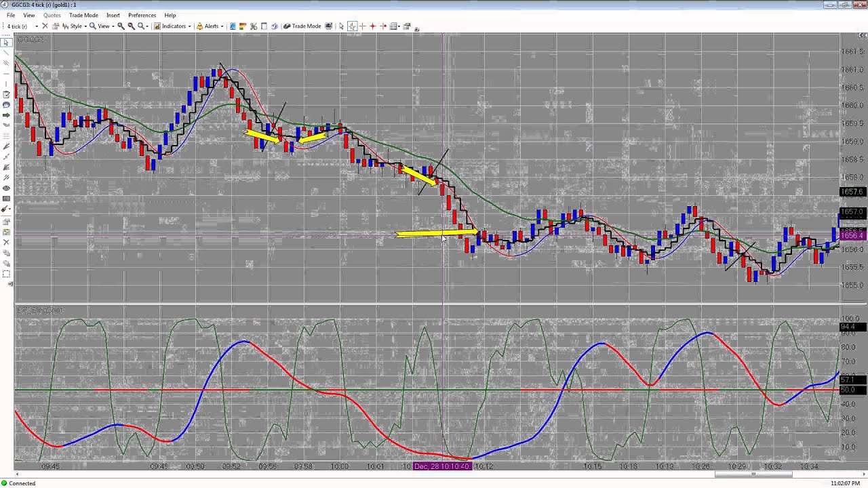Click the scissors tool icon in top toolbar
The height and width of the screenshot is (488, 868).
pyautogui.click(x=253, y=26)
